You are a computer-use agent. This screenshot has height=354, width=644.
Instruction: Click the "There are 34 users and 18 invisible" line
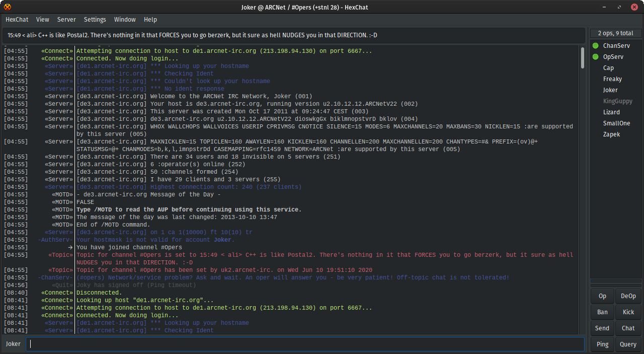pos(208,157)
